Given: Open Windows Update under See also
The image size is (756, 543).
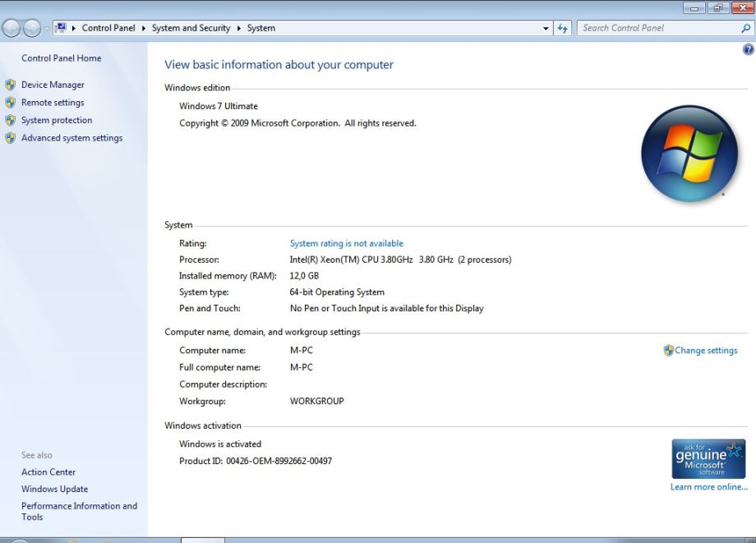Looking at the screenshot, I should [54, 489].
